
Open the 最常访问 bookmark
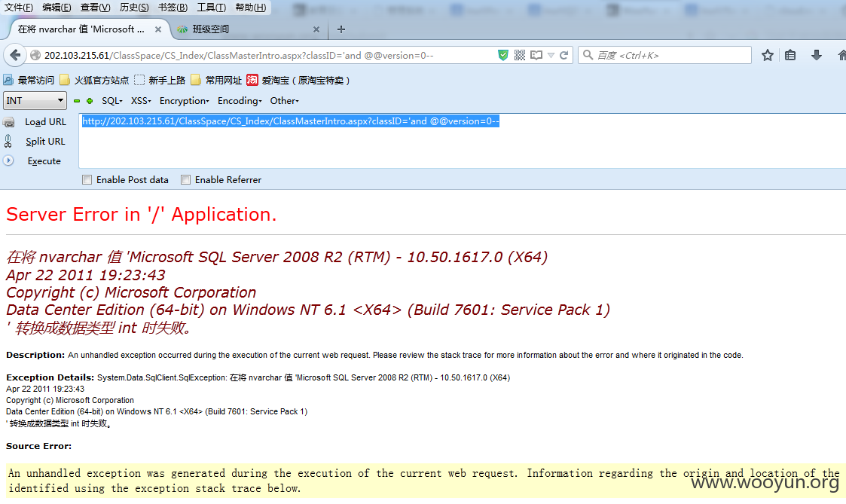point(29,81)
